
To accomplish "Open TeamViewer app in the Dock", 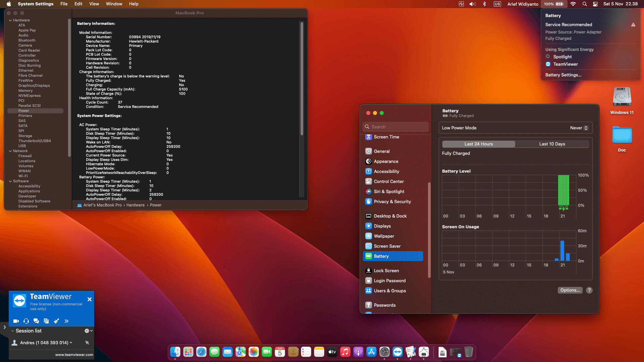I will coord(397,352).
